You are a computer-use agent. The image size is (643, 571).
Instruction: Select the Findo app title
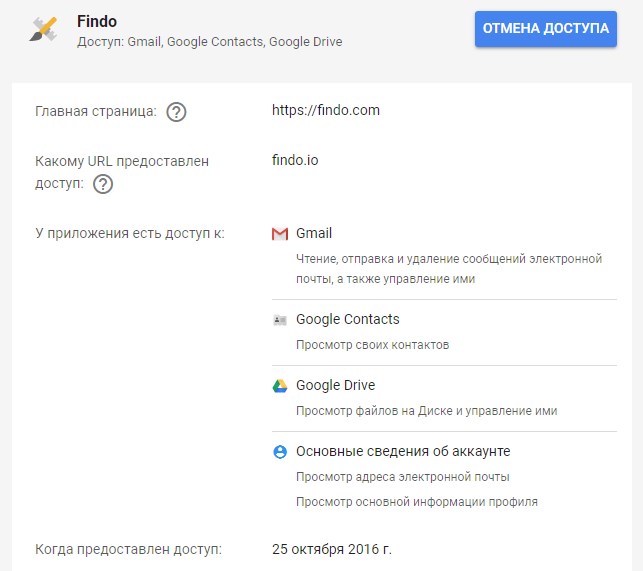[97, 21]
